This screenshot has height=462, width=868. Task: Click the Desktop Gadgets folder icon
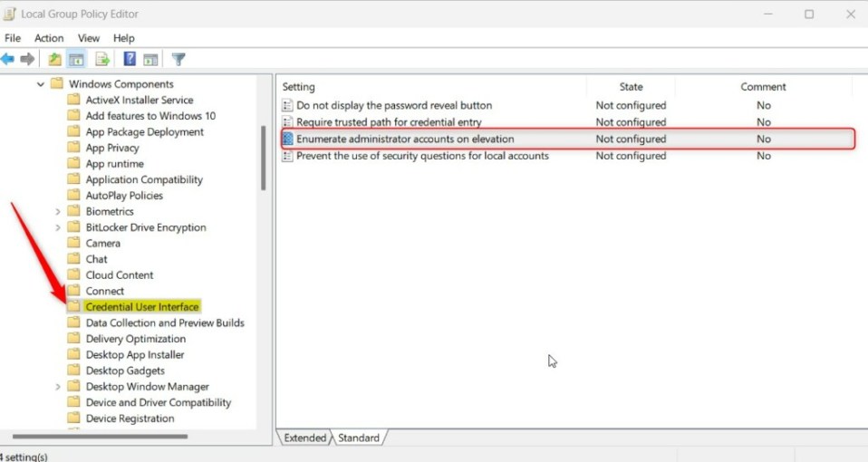click(73, 371)
